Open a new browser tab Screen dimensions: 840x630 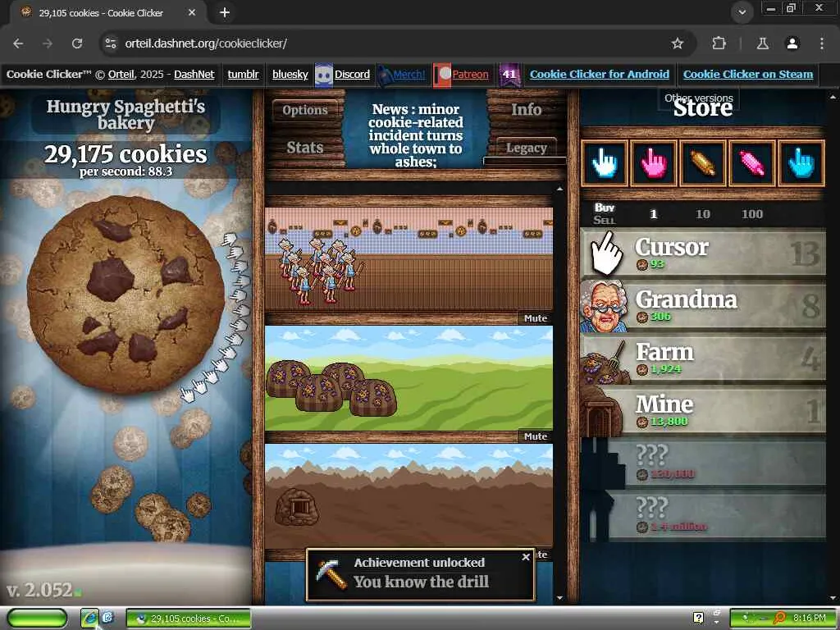tap(225, 12)
